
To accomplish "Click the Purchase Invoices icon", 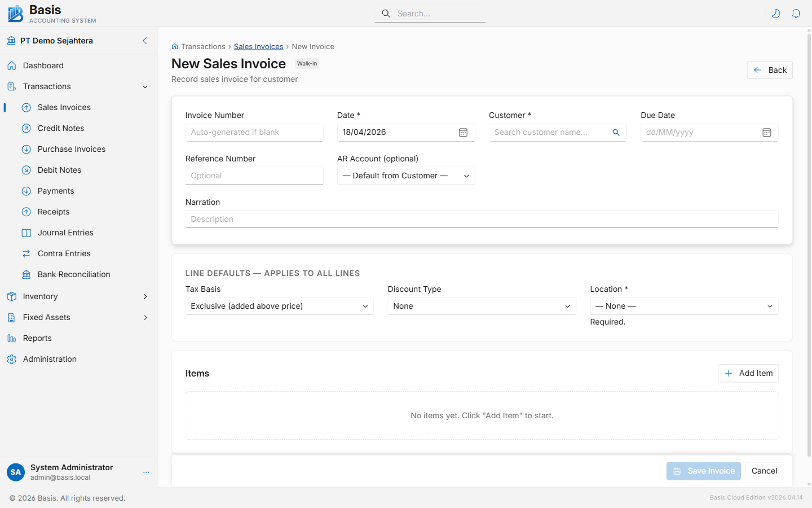I will coord(27,149).
